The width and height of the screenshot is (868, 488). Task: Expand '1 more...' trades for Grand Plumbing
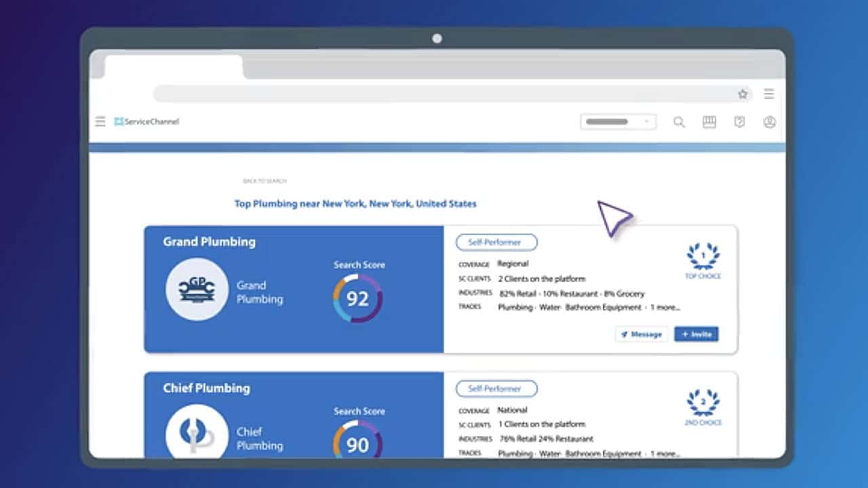click(665, 308)
